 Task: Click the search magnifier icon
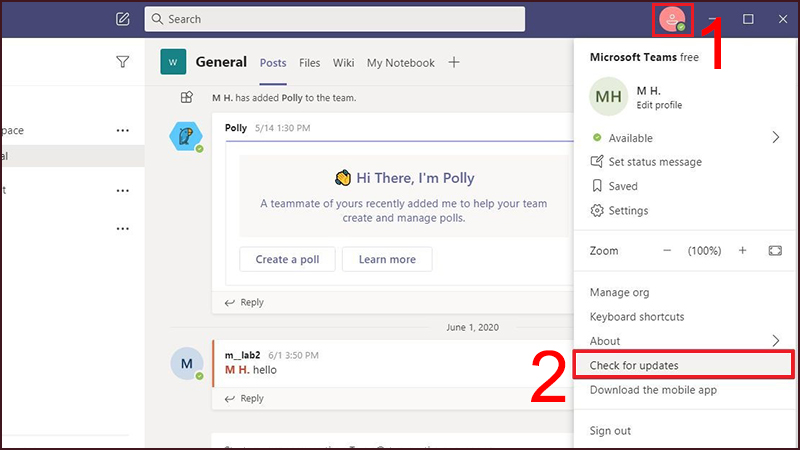(157, 19)
